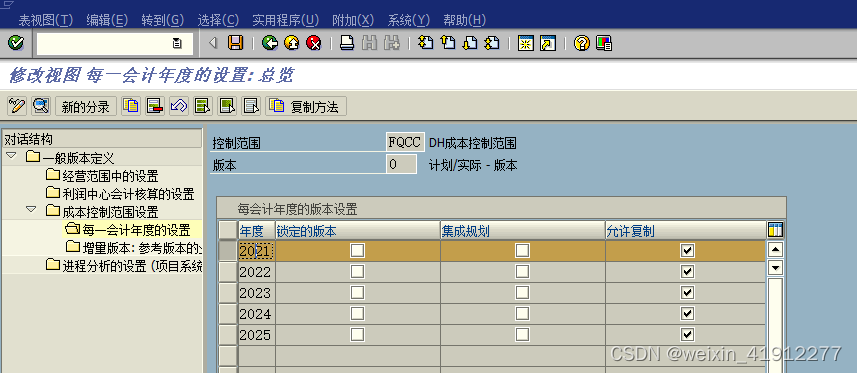Open 利润中心会计核算的设置 tree folder

click(x=120, y=194)
